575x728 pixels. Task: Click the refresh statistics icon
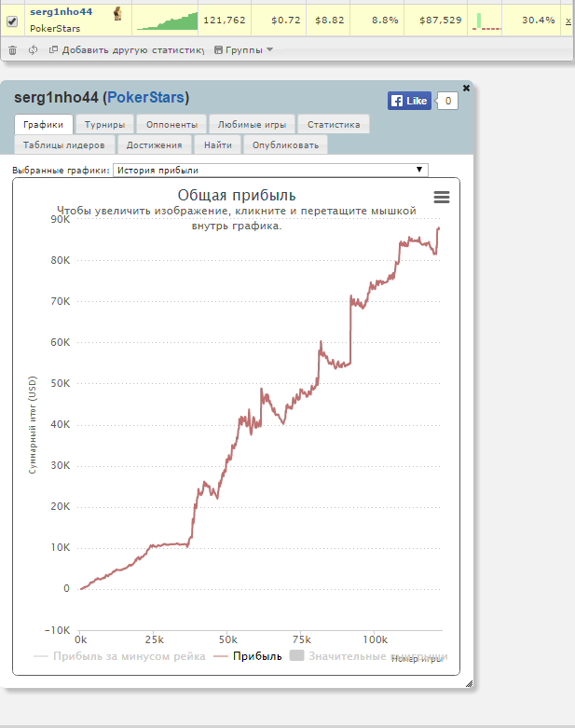(33, 50)
